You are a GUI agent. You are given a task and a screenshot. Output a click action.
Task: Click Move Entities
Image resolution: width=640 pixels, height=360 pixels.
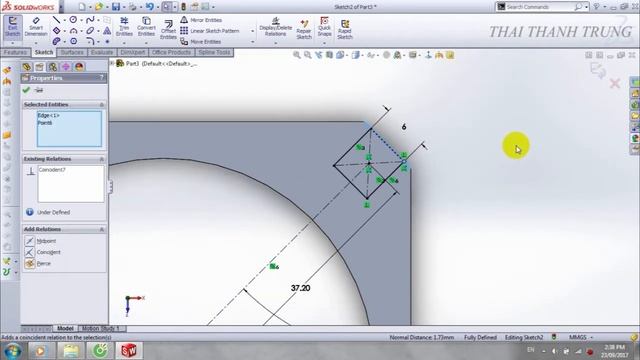point(201,42)
